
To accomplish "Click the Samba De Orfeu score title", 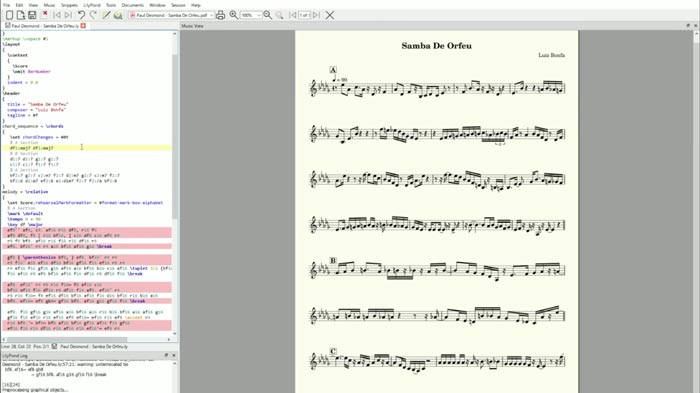I will (x=436, y=46).
